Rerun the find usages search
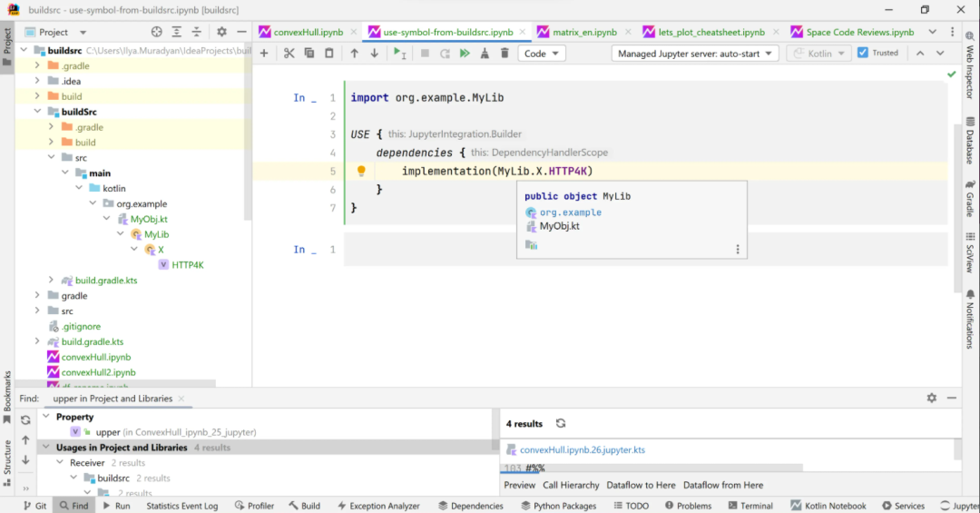 (x=25, y=419)
